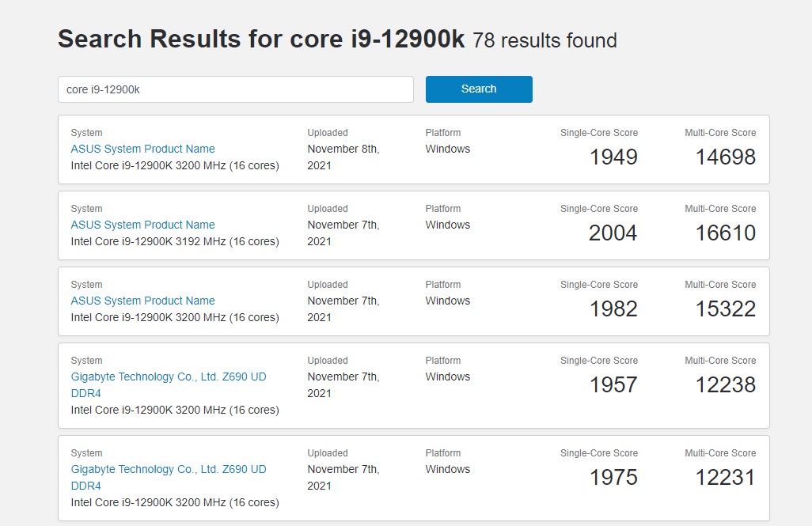Open the ASUS system link above 3192 MHz

(x=142, y=225)
